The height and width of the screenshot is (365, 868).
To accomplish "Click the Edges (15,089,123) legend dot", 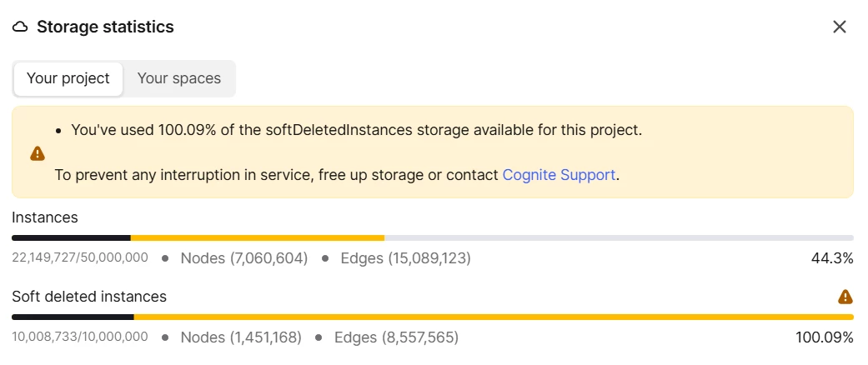I will pos(325,258).
